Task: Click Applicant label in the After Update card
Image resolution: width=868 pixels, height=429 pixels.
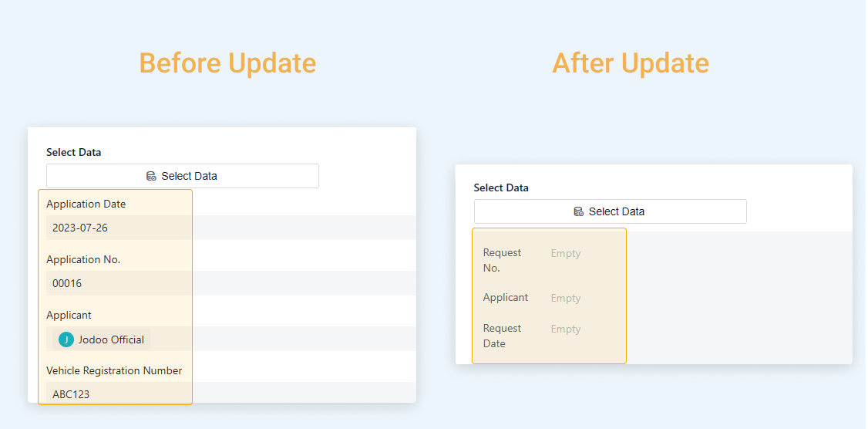Action: click(x=505, y=297)
